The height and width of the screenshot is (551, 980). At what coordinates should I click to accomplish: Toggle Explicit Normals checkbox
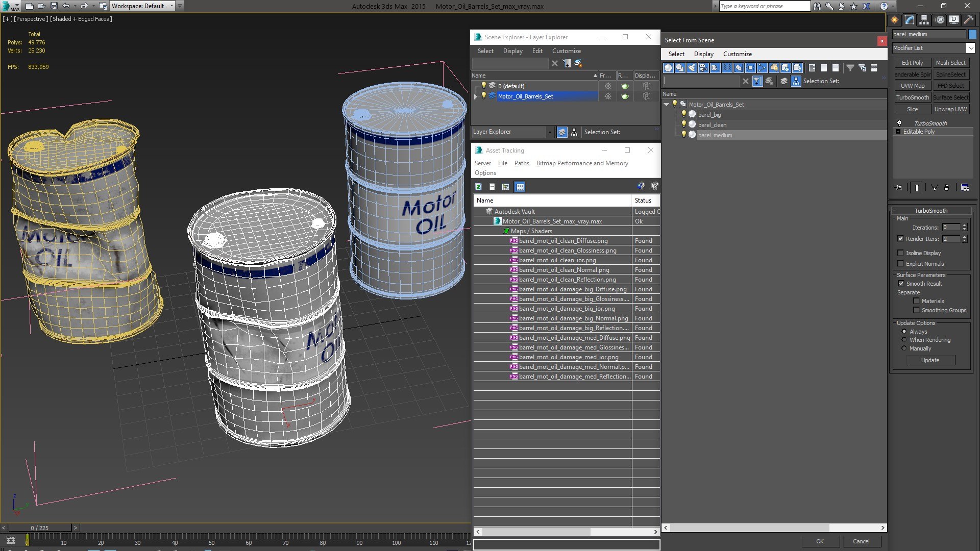pyautogui.click(x=901, y=264)
